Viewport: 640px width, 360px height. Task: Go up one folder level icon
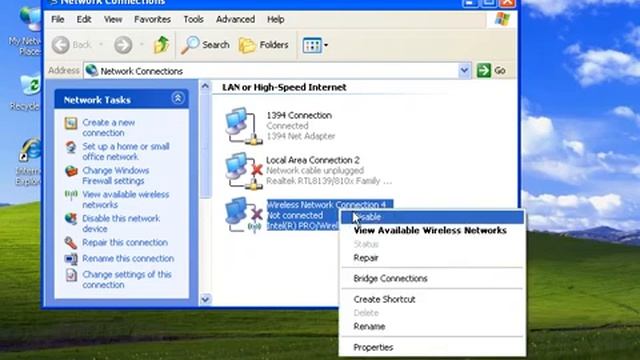point(162,44)
